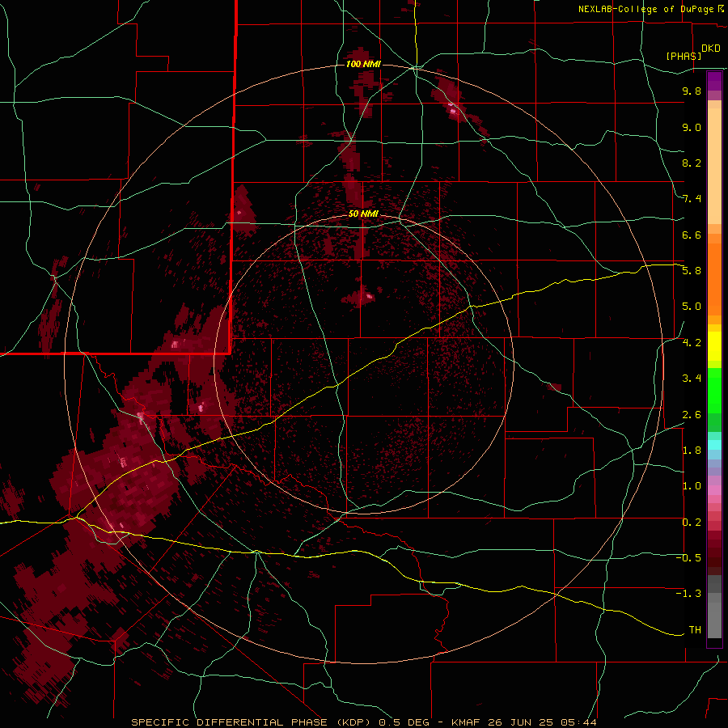
Task: Click the 8.2 value on the color scale
Action: [x=692, y=163]
